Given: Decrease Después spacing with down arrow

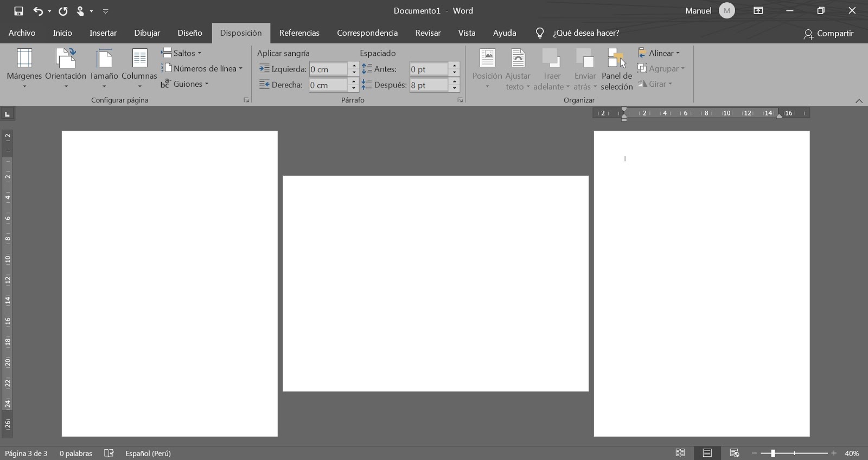Looking at the screenshot, I should [455, 88].
